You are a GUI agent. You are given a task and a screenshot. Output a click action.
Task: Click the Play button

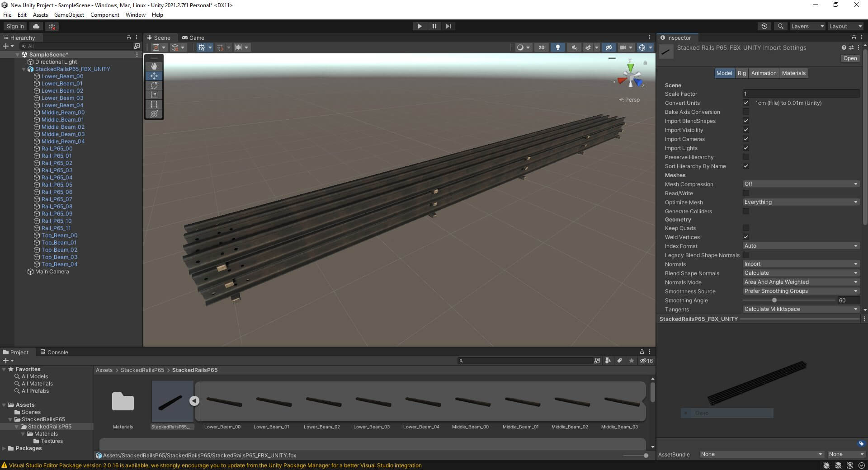coord(420,26)
